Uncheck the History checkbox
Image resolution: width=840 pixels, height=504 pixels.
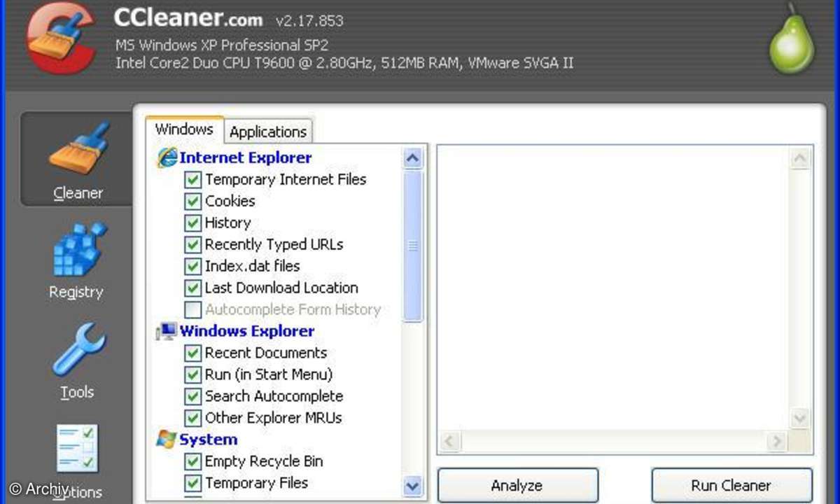[192, 223]
